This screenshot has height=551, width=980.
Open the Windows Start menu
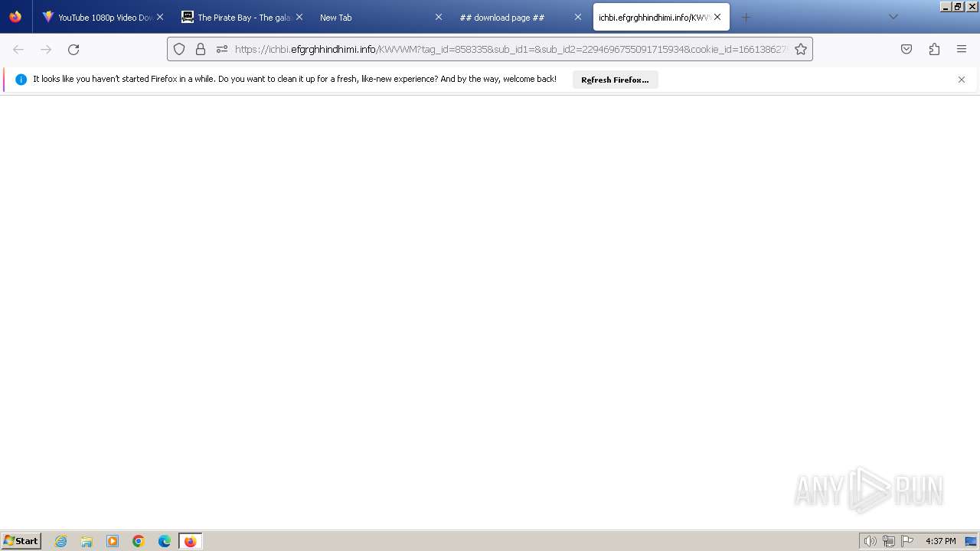point(21,541)
